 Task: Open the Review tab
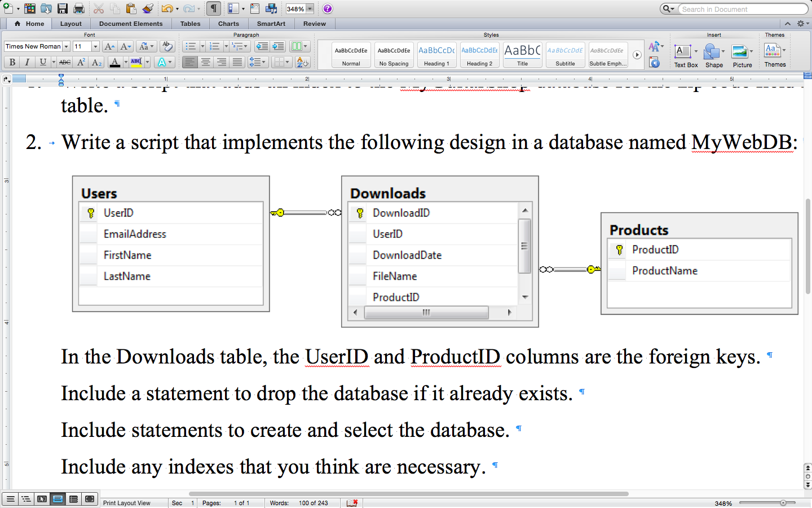[x=314, y=24]
